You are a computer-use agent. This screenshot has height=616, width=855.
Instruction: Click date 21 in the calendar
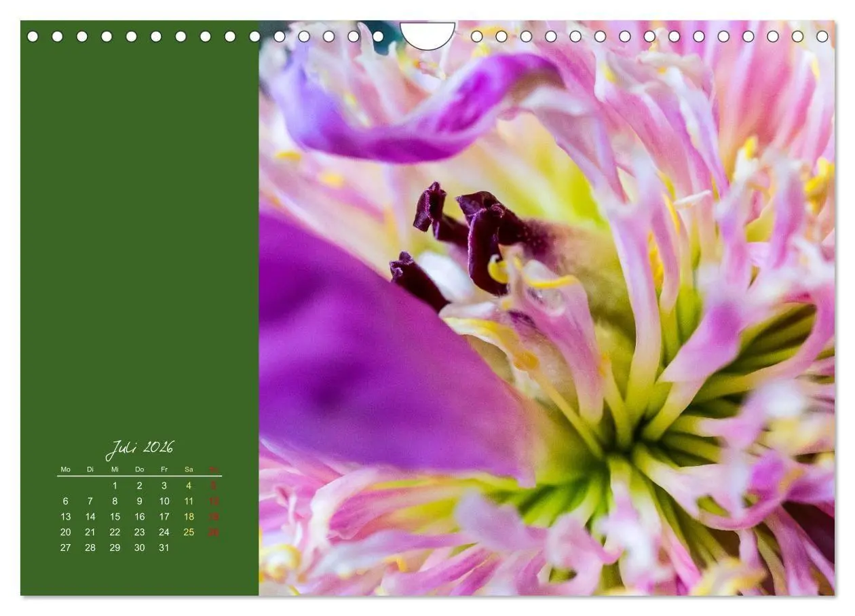[x=90, y=533]
